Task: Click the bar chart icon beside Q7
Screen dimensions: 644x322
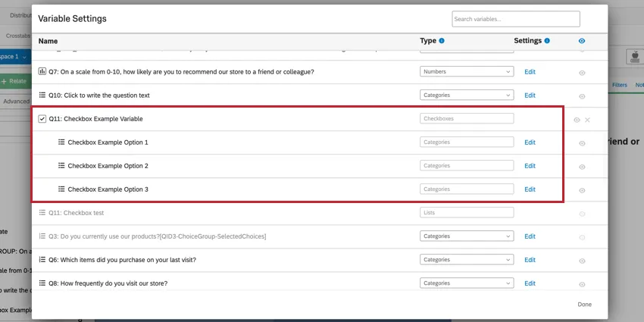Action: [x=42, y=72]
